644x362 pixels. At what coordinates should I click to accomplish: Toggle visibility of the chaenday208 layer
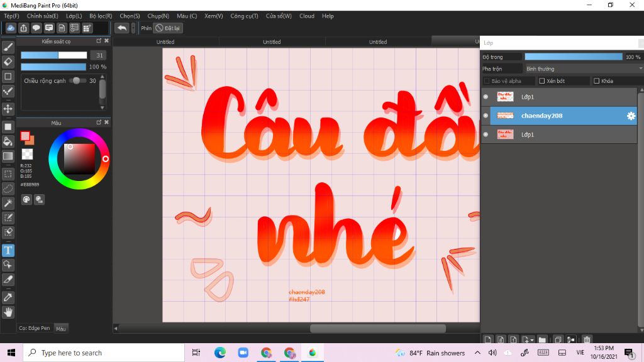point(486,116)
